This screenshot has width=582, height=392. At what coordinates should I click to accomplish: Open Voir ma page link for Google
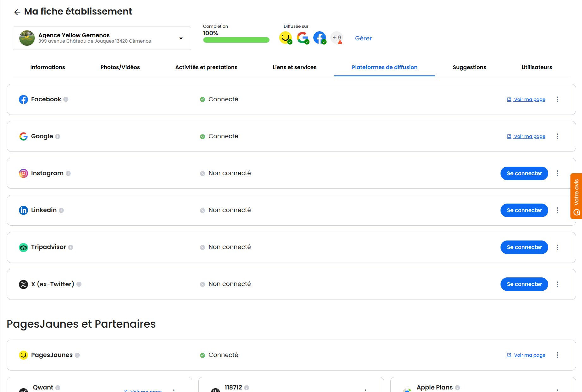[529, 136]
